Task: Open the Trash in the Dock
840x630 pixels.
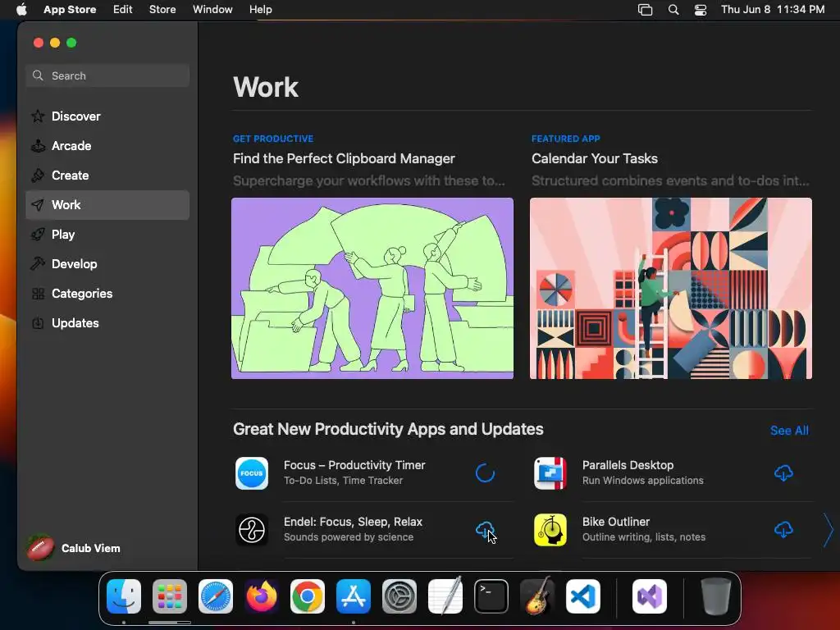Action: (x=715, y=596)
